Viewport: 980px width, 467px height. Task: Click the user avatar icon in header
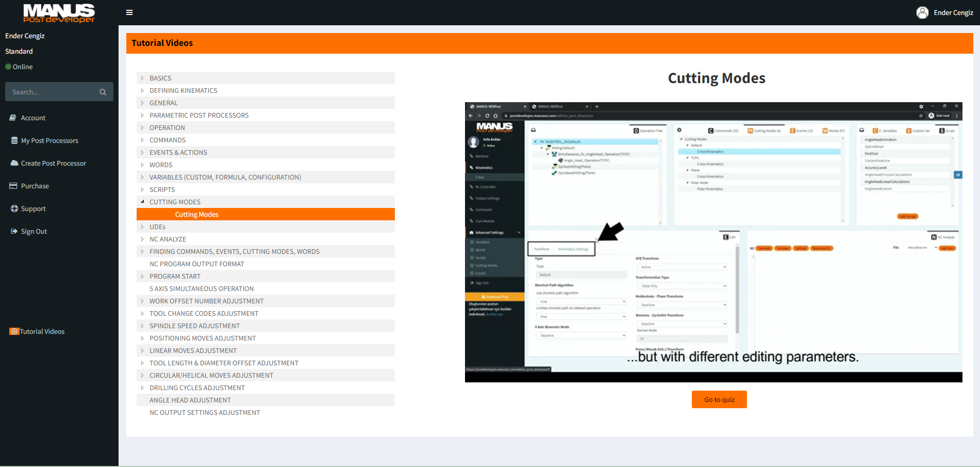pyautogui.click(x=922, y=12)
